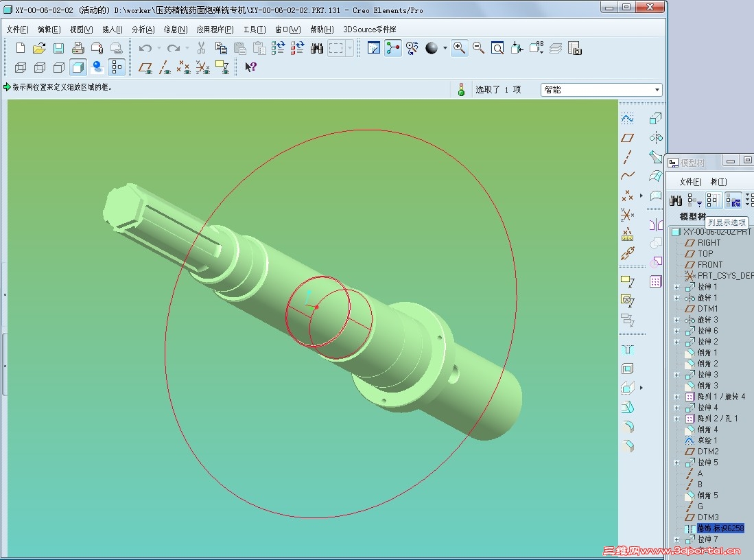
Task: Open the 视图(V) menu
Action: click(81, 30)
